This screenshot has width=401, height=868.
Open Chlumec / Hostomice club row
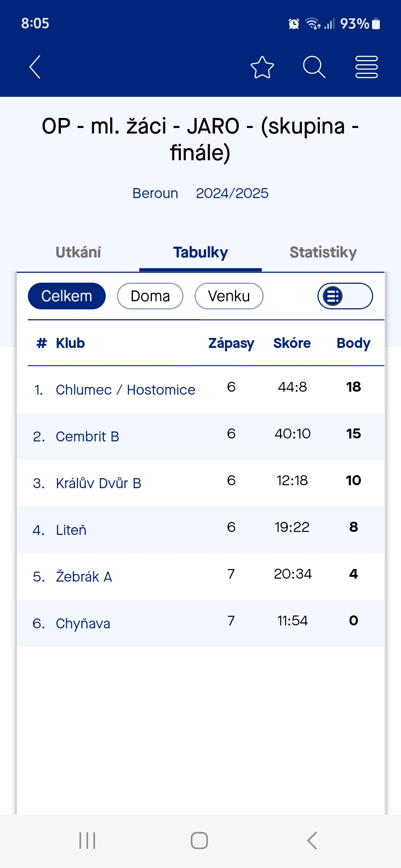pyautogui.click(x=200, y=389)
